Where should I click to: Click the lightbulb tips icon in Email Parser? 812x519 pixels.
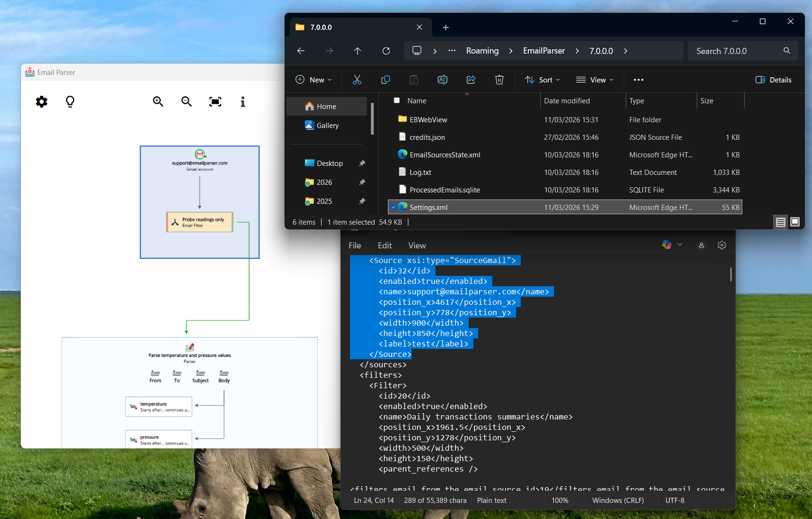[70, 101]
